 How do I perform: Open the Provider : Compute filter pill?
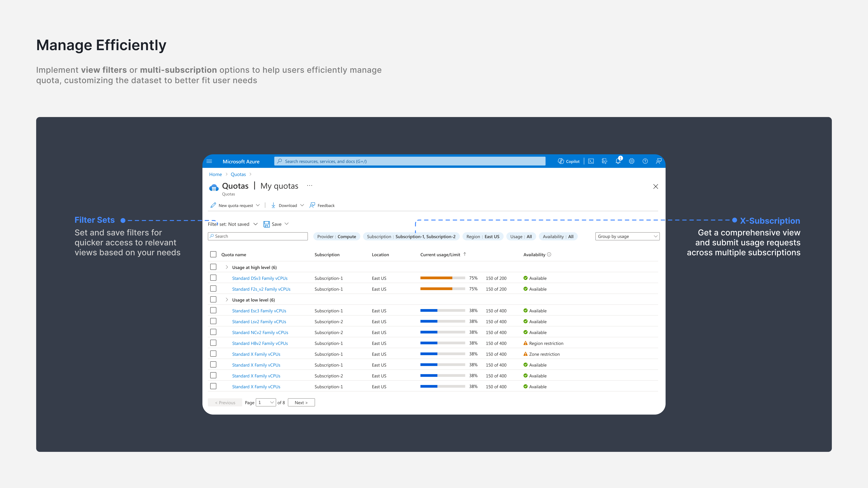(337, 236)
